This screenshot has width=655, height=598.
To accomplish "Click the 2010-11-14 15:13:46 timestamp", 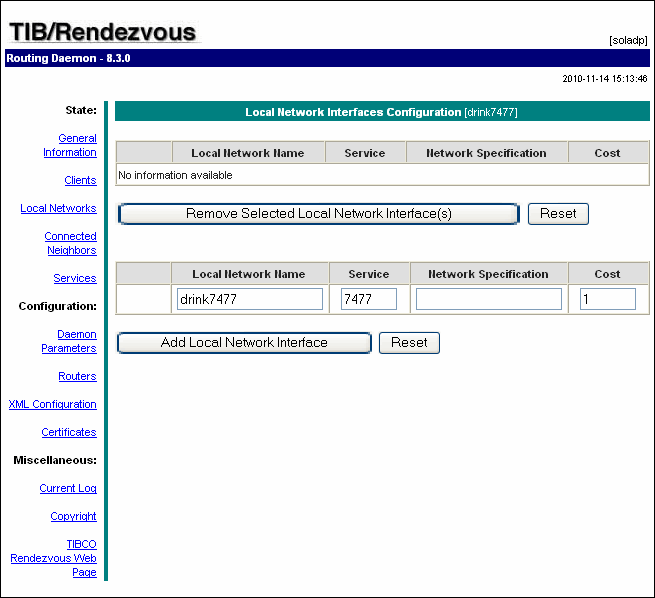I will coord(605,79).
